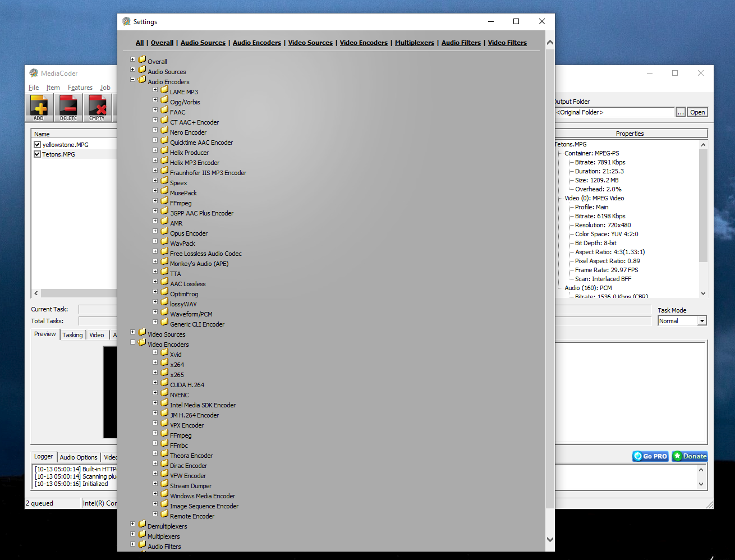This screenshot has height=560, width=735.
Task: Switch to the Logger tab
Action: point(43,456)
